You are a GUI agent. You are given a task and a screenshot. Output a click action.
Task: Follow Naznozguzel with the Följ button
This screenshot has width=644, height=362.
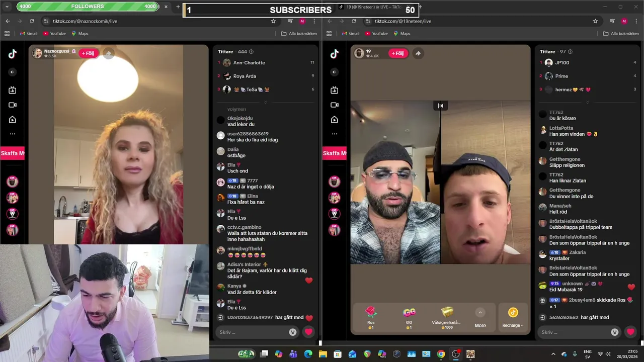(x=88, y=53)
